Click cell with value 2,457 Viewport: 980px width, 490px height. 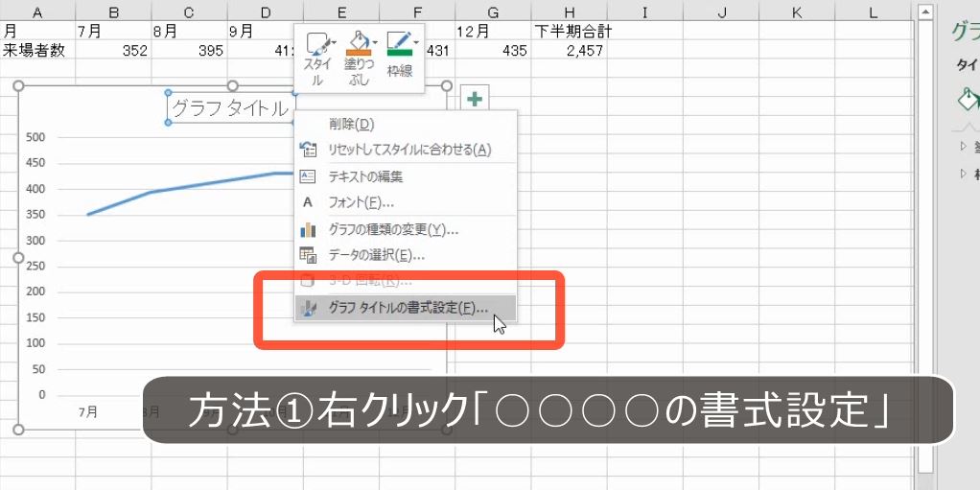point(569,51)
